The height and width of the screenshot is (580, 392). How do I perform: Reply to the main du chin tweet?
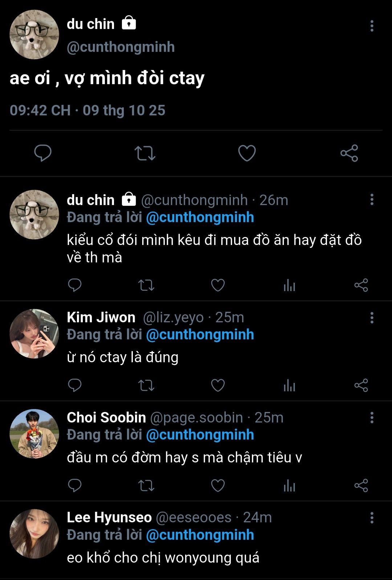pyautogui.click(x=43, y=153)
